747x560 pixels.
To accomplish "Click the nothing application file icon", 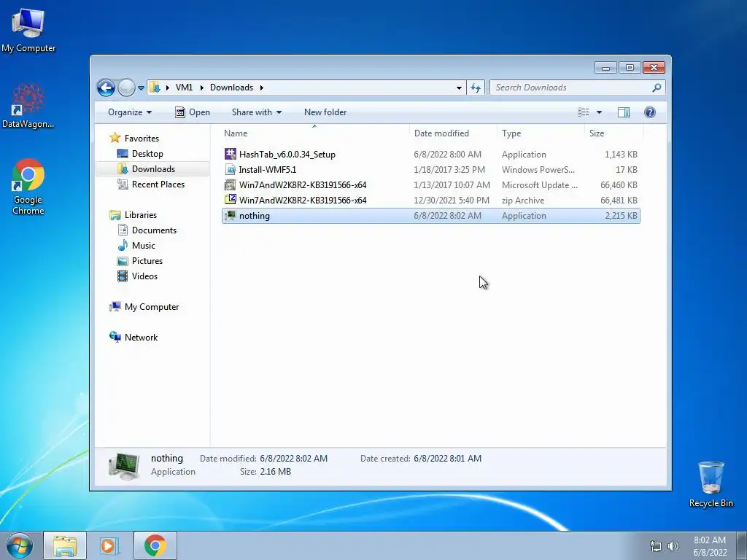I will tap(231, 216).
